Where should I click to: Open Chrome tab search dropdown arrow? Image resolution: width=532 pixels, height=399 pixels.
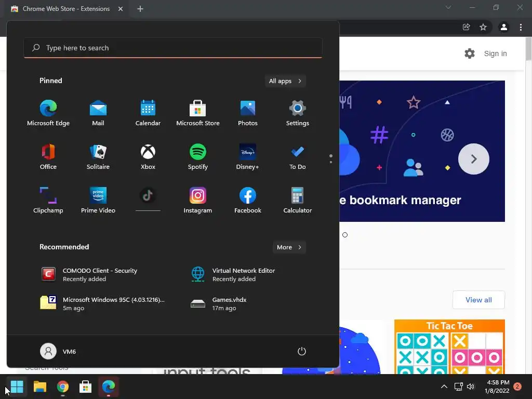tap(448, 7)
